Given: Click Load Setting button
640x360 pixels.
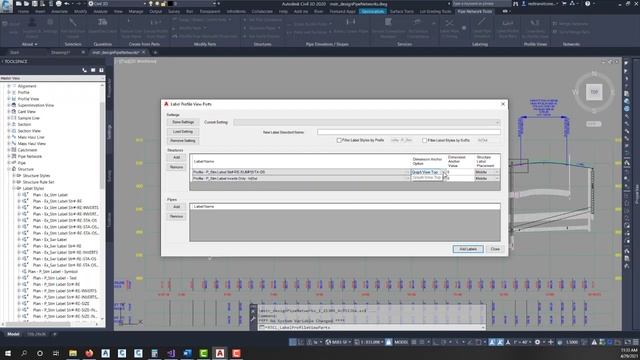Looking at the screenshot, I should pos(183,131).
